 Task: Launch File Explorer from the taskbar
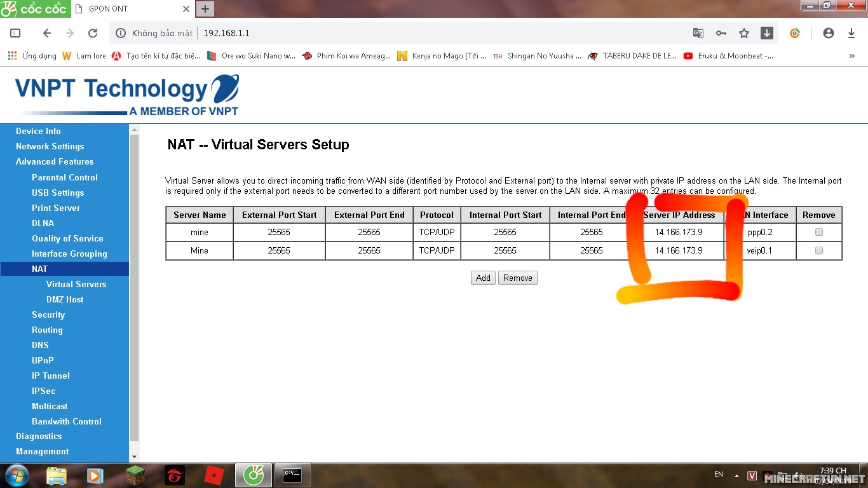click(x=57, y=475)
